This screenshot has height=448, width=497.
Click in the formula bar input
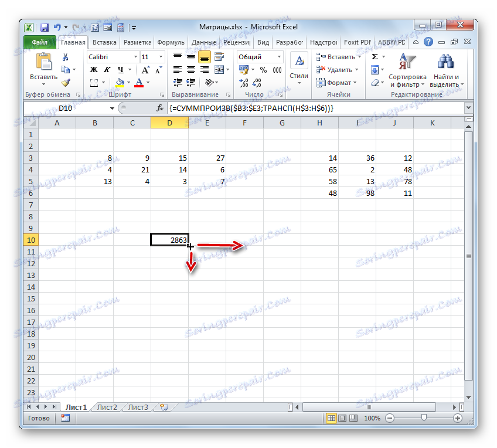pos(316,108)
